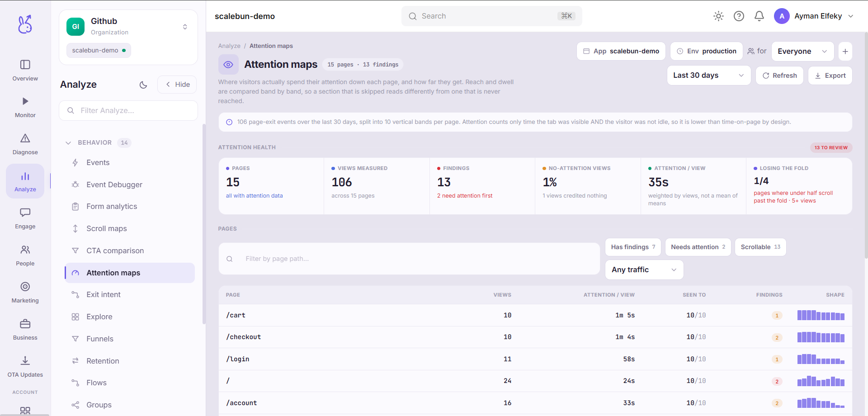Hide the Analyze panel
The width and height of the screenshot is (868, 416).
(177, 85)
